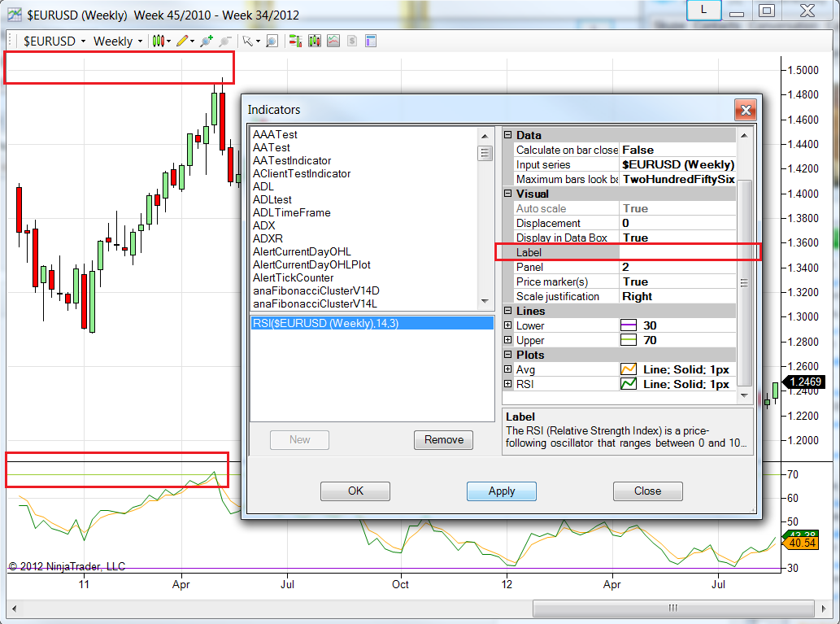
Task: Toggle the Calculate on bar close value
Action: click(x=677, y=150)
